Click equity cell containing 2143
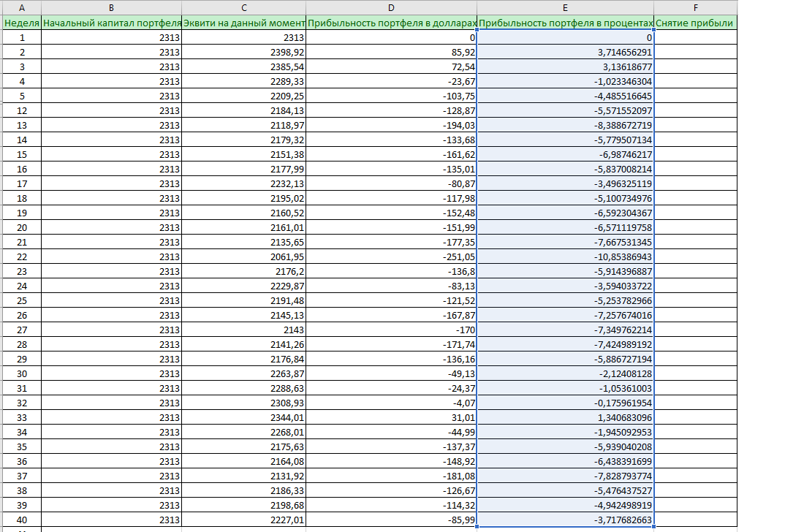 tap(243, 330)
